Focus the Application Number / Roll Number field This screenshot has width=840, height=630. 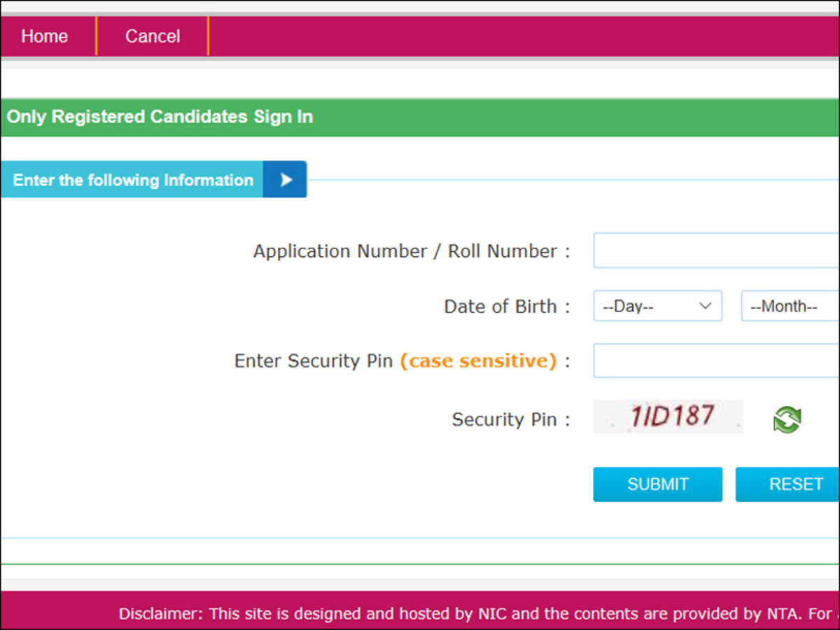tap(716, 251)
